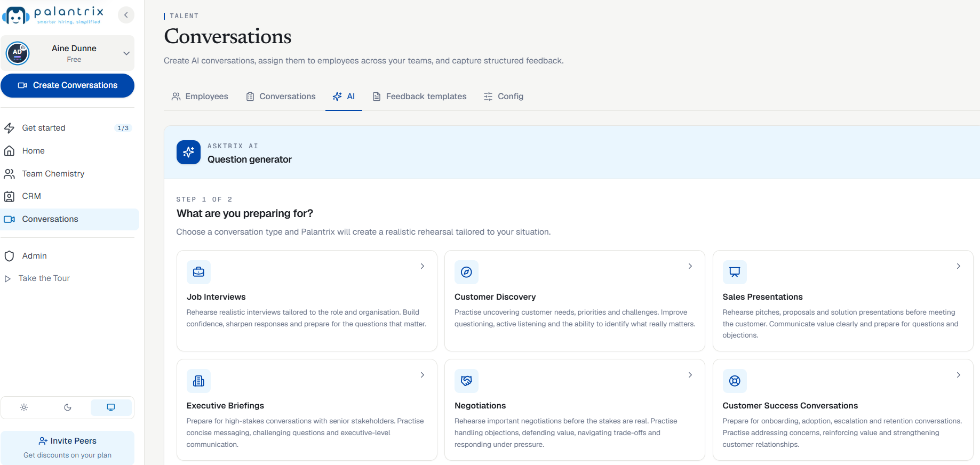
Task: Click the Negotiations handshake icon
Action: pyautogui.click(x=466, y=381)
